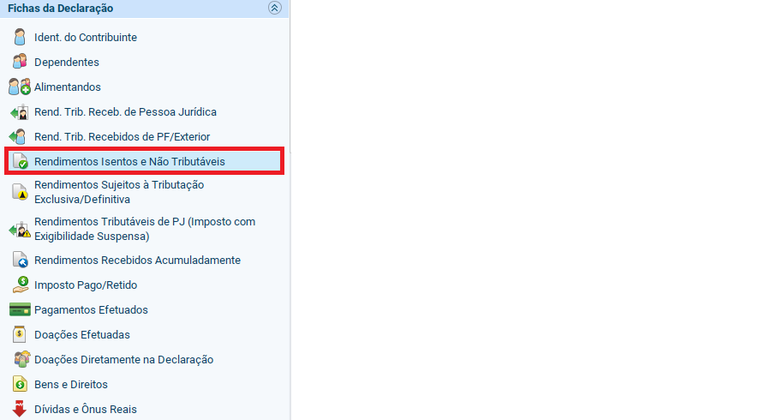Click the Dívidas e Ônus Reais red arrow icon
Viewport: 771px width, 420px height.
pyautogui.click(x=19, y=408)
